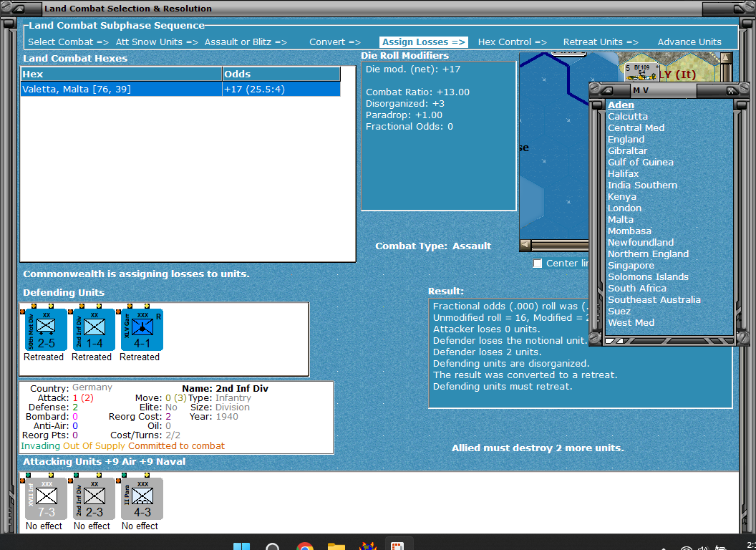Click the Hex column header
The height and width of the screenshot is (550, 756).
(121, 74)
